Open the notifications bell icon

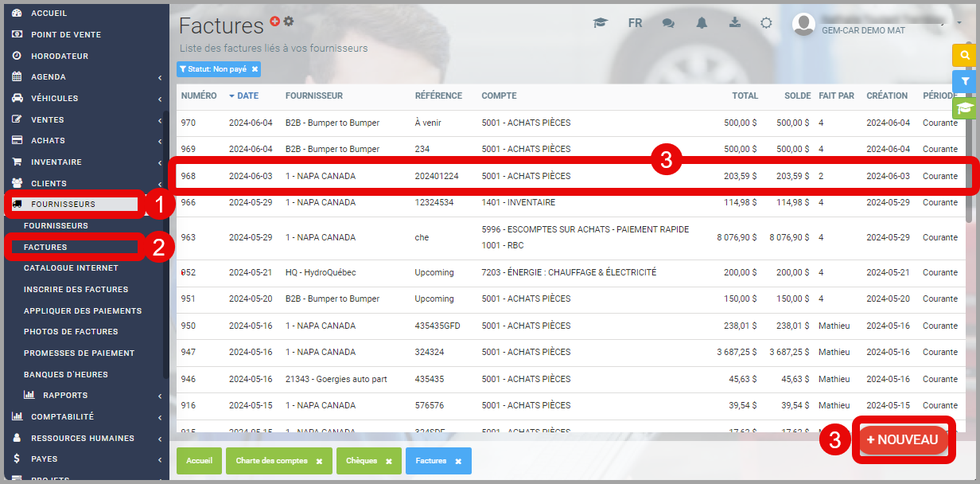[x=702, y=23]
